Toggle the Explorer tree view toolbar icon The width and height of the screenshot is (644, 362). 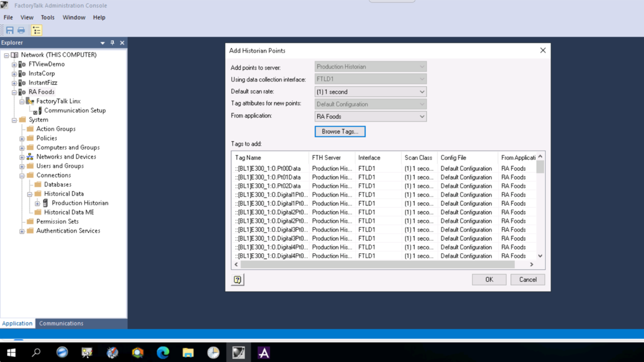(x=36, y=30)
